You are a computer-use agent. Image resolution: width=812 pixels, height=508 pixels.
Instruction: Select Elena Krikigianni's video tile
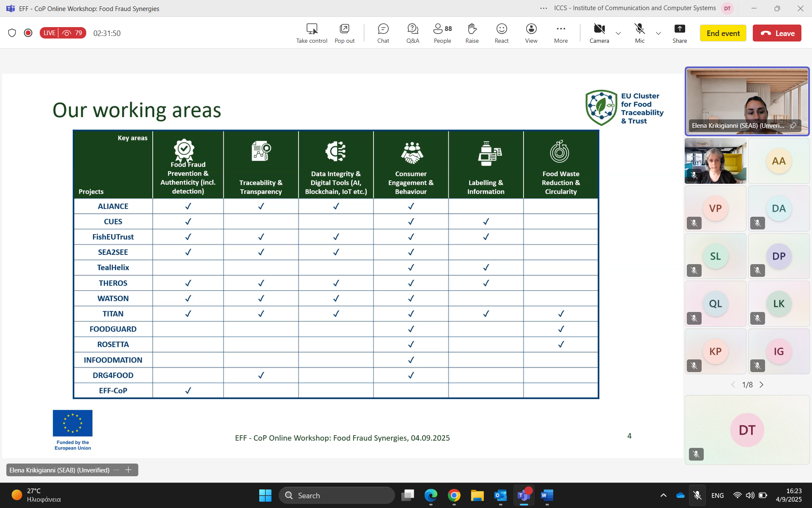pyautogui.click(x=747, y=101)
